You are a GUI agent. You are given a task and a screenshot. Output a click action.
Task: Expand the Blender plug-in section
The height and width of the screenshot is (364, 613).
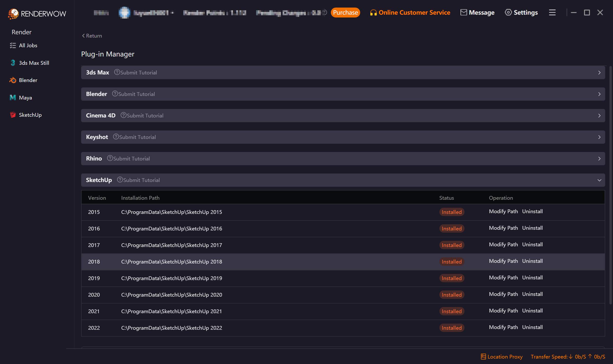(x=599, y=94)
